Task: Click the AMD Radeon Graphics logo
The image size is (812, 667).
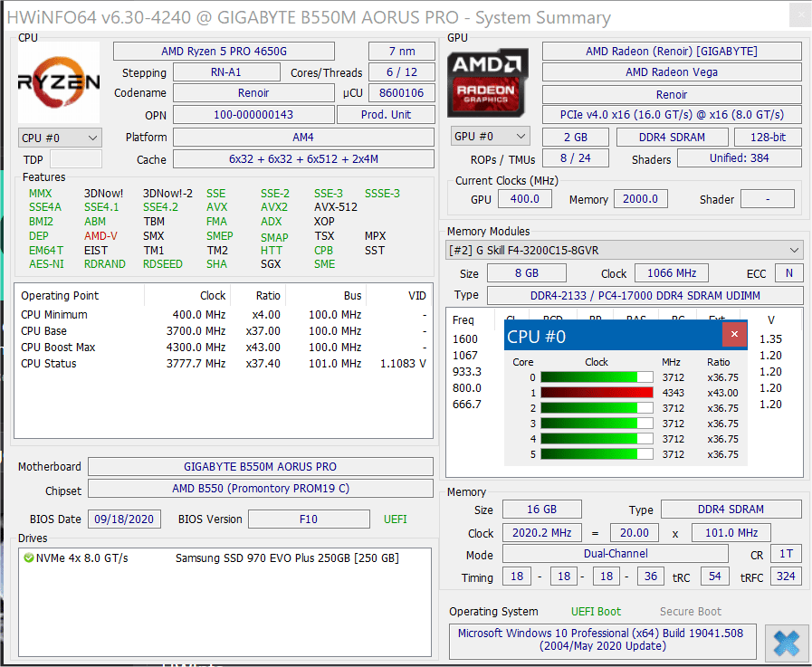Action: tap(487, 83)
